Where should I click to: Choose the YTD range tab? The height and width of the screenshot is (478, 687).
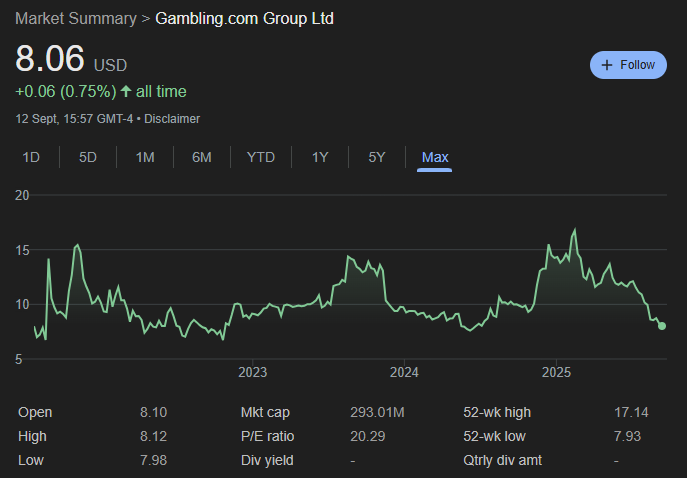tap(261, 157)
